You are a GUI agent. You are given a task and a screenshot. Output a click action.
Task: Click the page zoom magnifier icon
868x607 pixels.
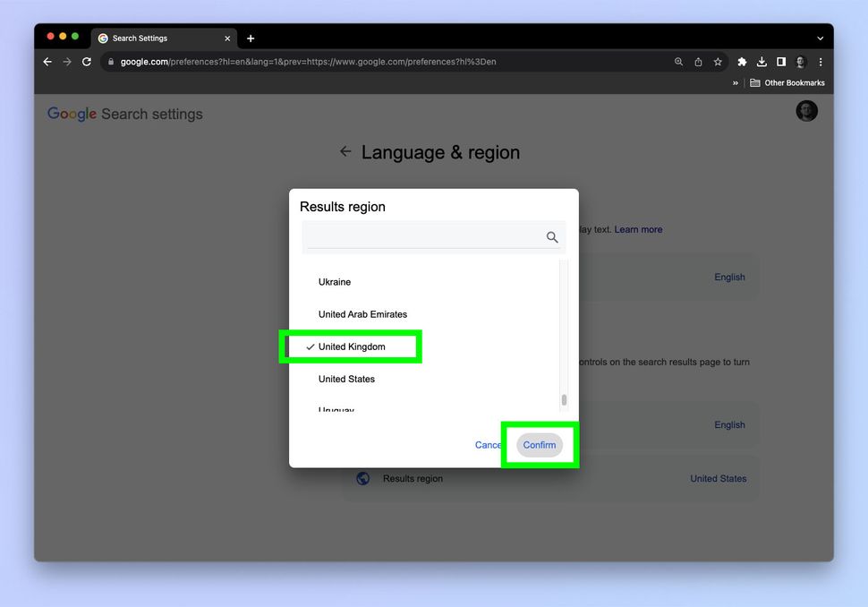(x=677, y=62)
